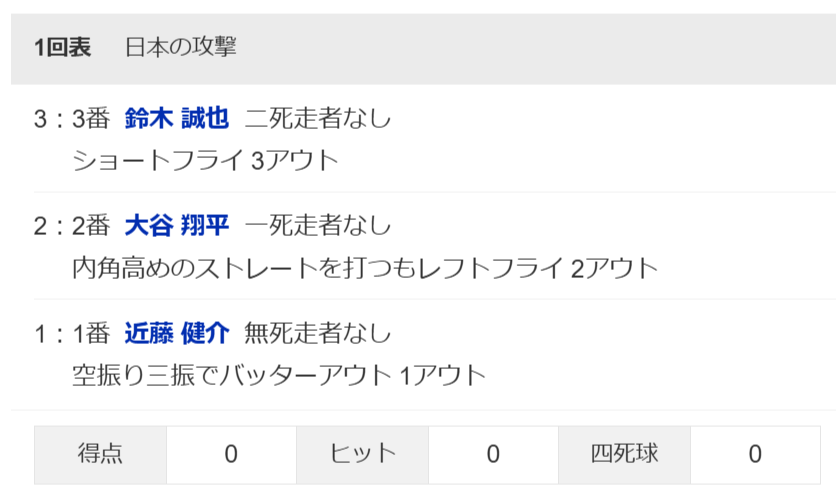Click the 得点 value cell showing 0
The width and height of the screenshot is (836, 502).
[231, 454]
